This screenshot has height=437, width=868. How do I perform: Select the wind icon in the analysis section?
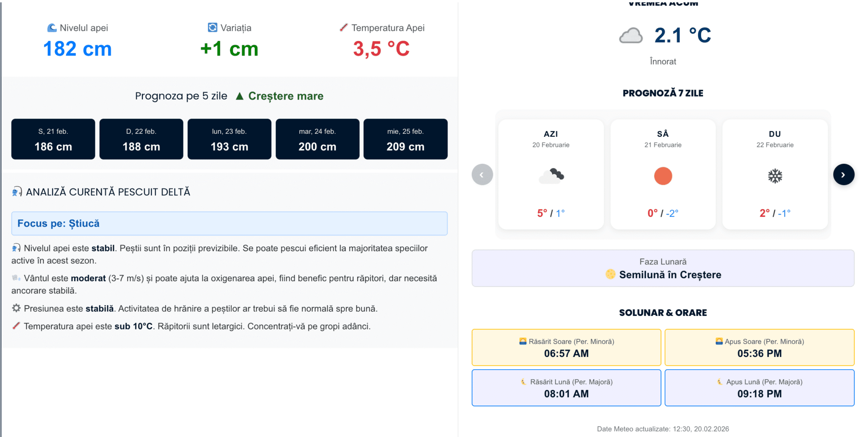16,278
